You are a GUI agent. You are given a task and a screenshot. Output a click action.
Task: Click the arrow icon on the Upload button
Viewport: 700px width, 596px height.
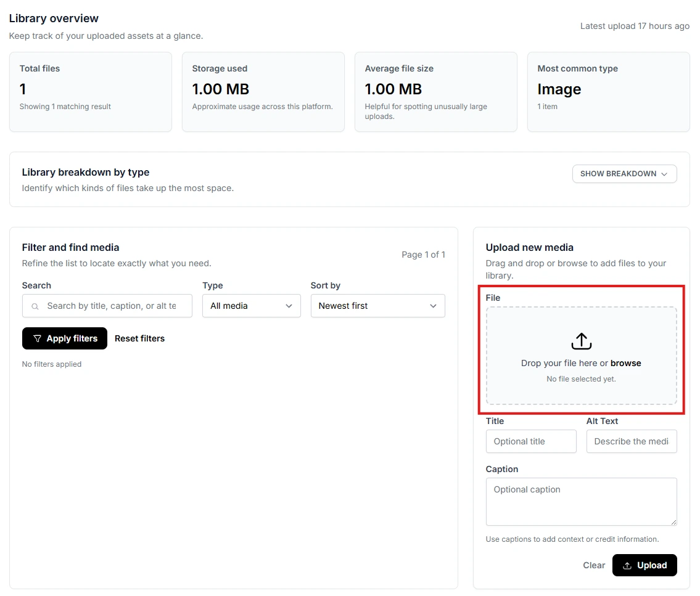[x=627, y=565]
